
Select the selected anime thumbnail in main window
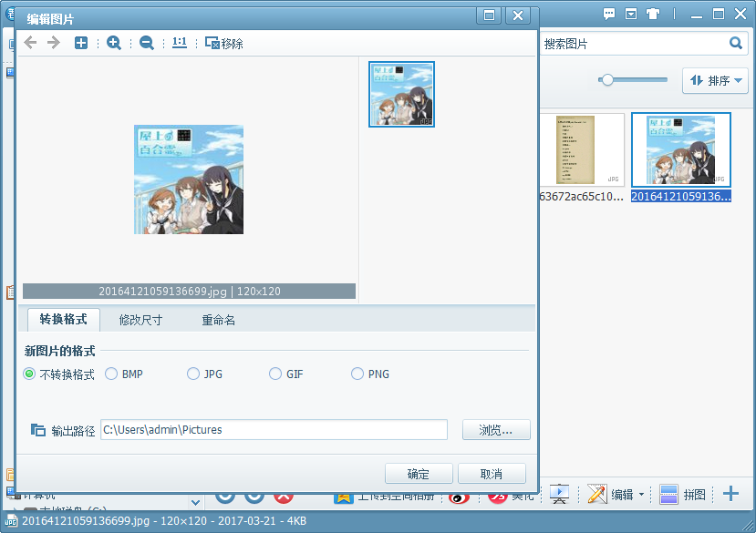click(681, 149)
